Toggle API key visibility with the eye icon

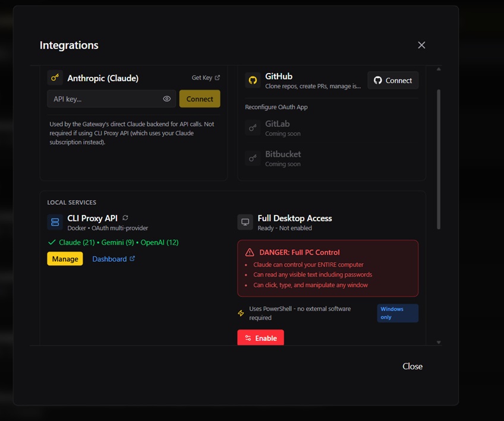tap(167, 99)
